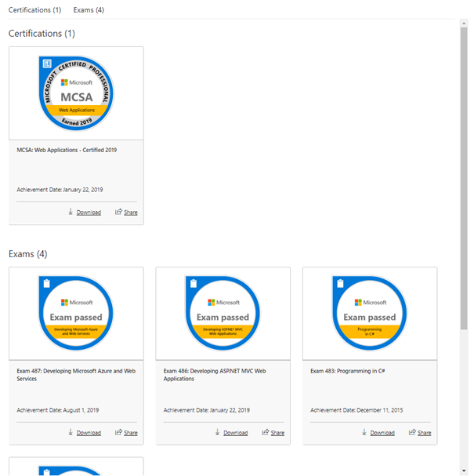Image resolution: width=474 pixels, height=476 pixels.
Task: Click Share link for Exam 483
Action: click(x=425, y=433)
